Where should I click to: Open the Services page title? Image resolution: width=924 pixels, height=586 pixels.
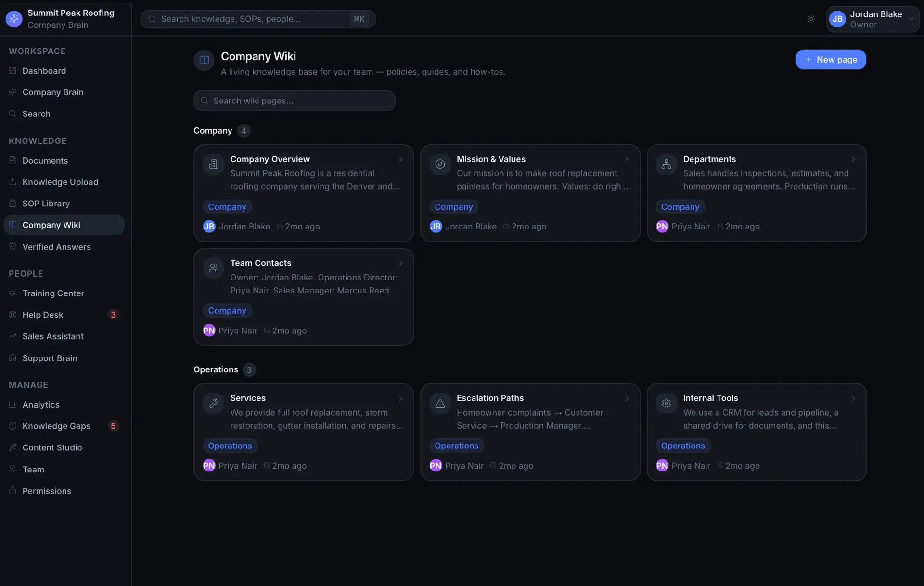[248, 398]
